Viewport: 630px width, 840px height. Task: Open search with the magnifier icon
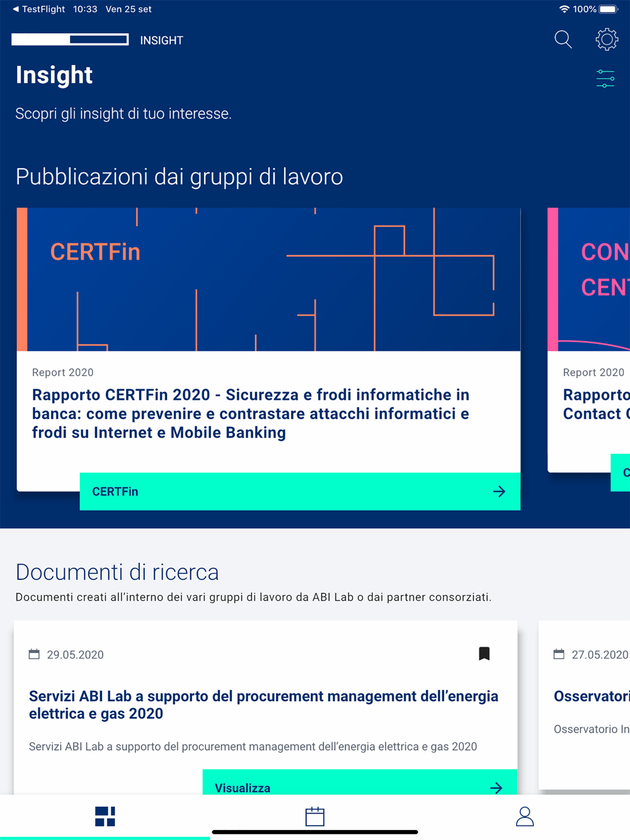tap(563, 40)
